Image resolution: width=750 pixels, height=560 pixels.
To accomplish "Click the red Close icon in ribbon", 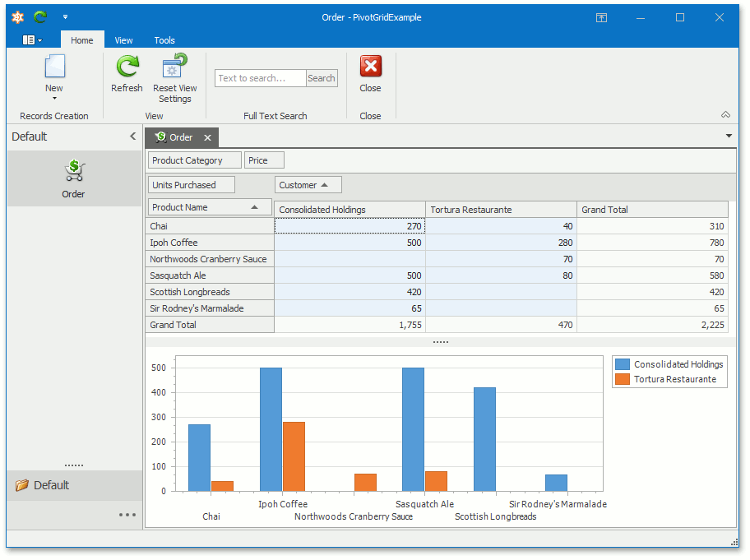I will coord(371,66).
